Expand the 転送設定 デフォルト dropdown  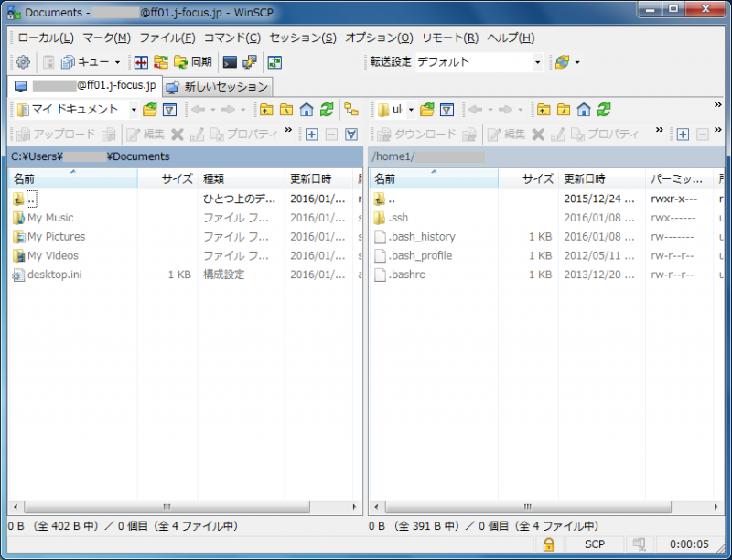pyautogui.click(x=537, y=62)
